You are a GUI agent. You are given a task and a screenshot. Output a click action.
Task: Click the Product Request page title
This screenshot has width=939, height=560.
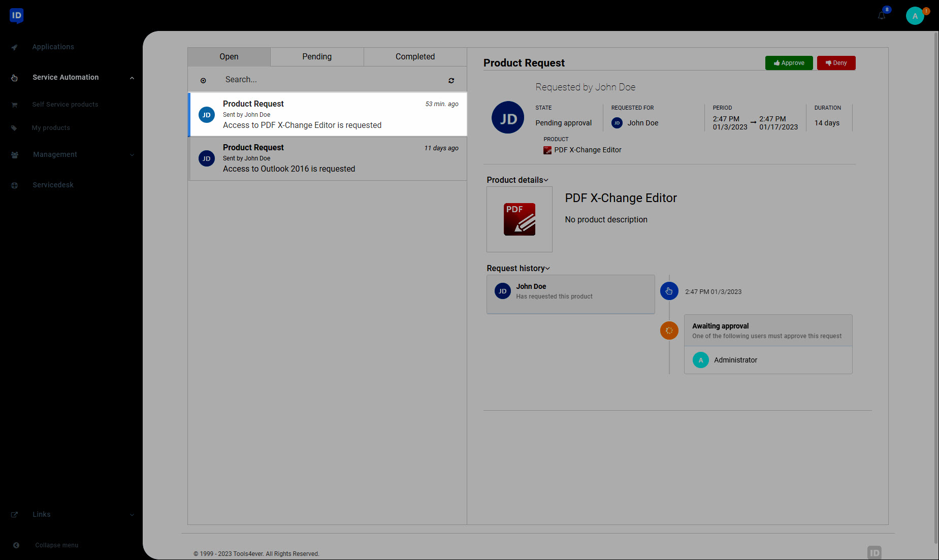point(524,63)
